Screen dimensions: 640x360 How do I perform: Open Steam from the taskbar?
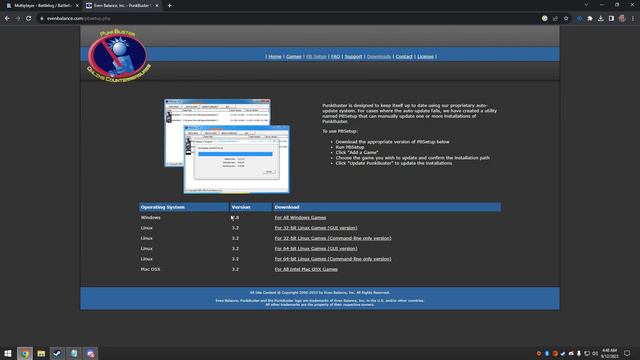point(58,353)
